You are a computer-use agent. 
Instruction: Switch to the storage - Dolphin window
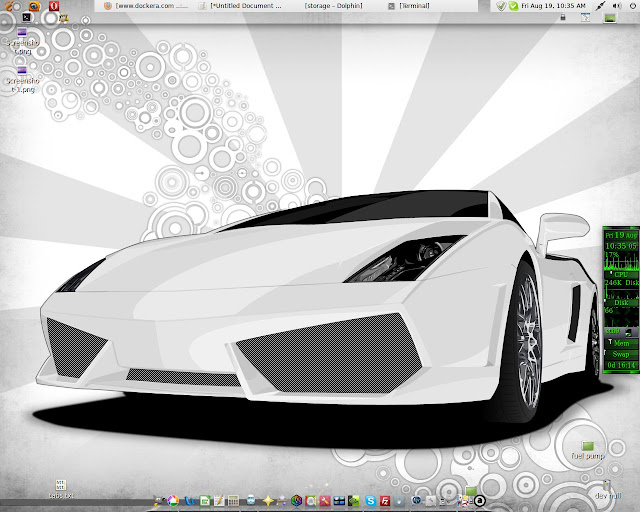pos(333,6)
